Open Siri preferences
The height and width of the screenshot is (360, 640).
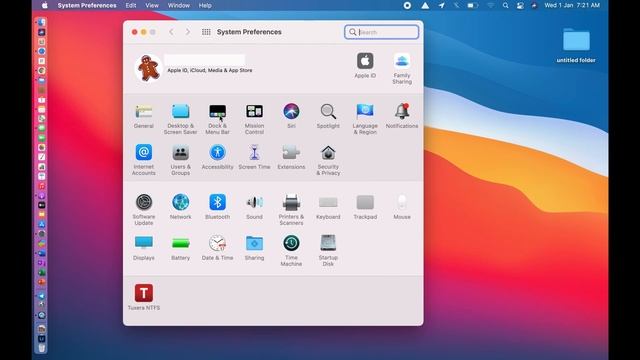(291, 116)
